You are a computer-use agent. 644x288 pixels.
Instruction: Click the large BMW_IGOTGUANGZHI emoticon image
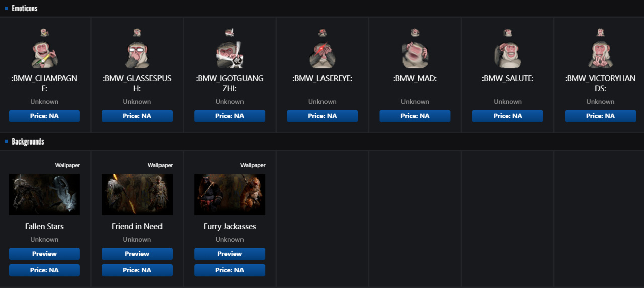pos(229,55)
